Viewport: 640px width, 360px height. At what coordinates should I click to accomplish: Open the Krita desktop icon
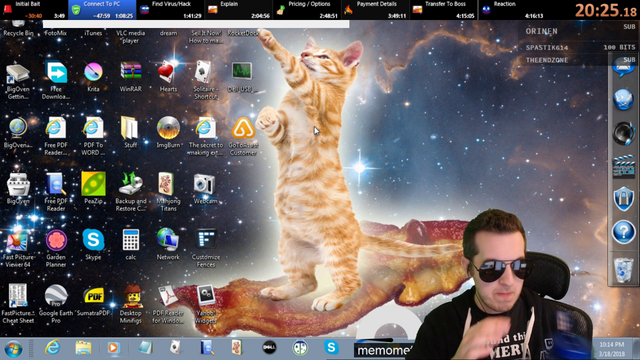tap(93, 73)
